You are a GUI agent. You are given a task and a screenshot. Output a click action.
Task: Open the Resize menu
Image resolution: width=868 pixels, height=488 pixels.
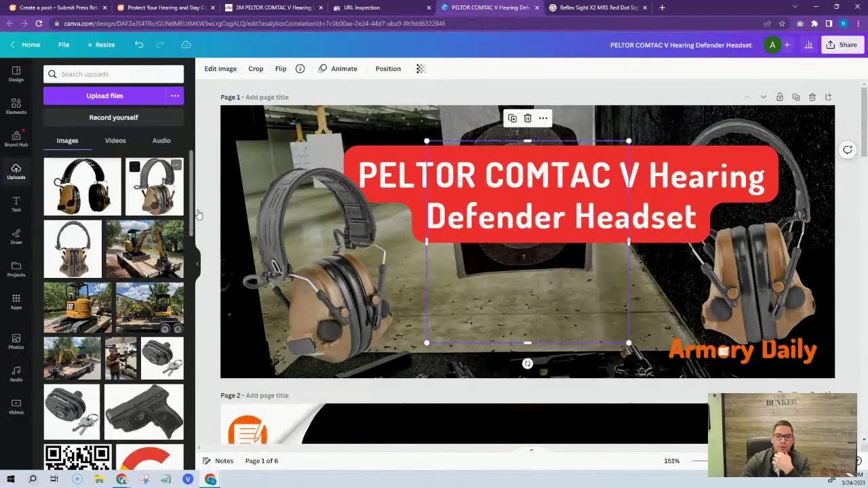tap(100, 45)
